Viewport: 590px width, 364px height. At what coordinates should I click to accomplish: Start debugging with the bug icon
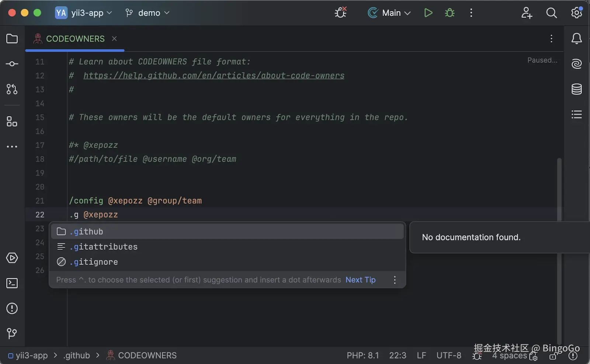450,13
